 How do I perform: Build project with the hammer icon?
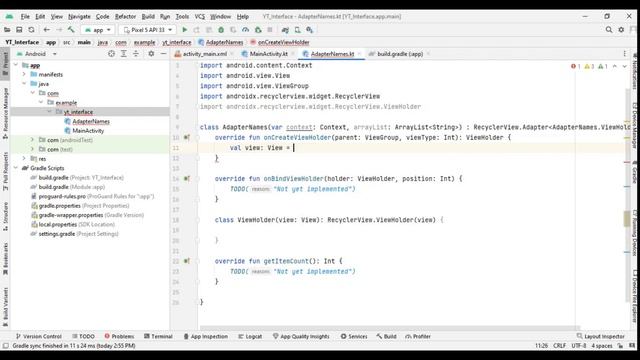[71, 30]
